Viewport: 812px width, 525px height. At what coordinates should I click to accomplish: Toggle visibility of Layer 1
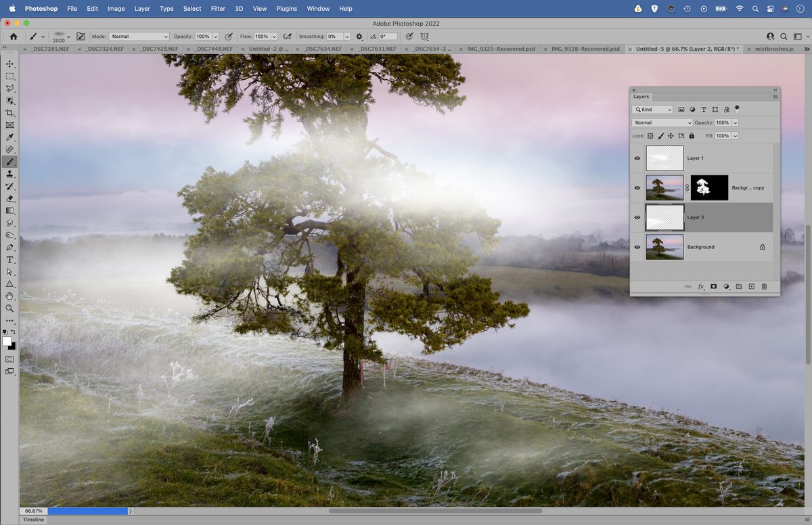(x=637, y=158)
